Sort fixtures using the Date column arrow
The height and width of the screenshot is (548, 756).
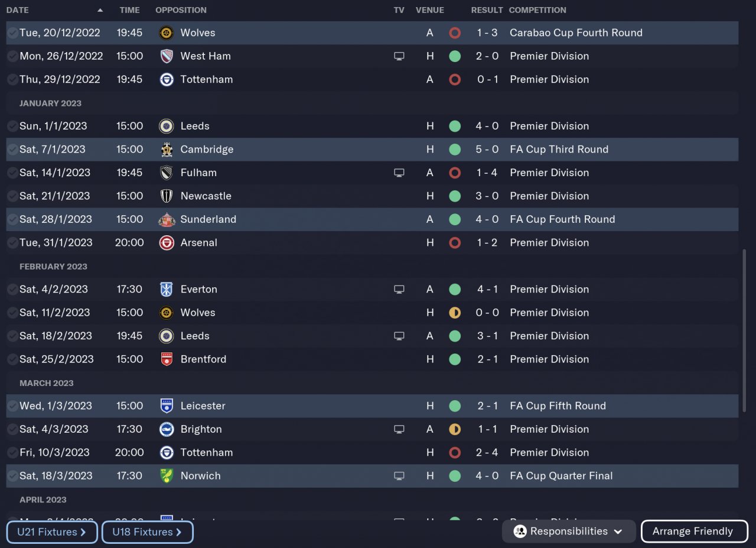(x=100, y=10)
